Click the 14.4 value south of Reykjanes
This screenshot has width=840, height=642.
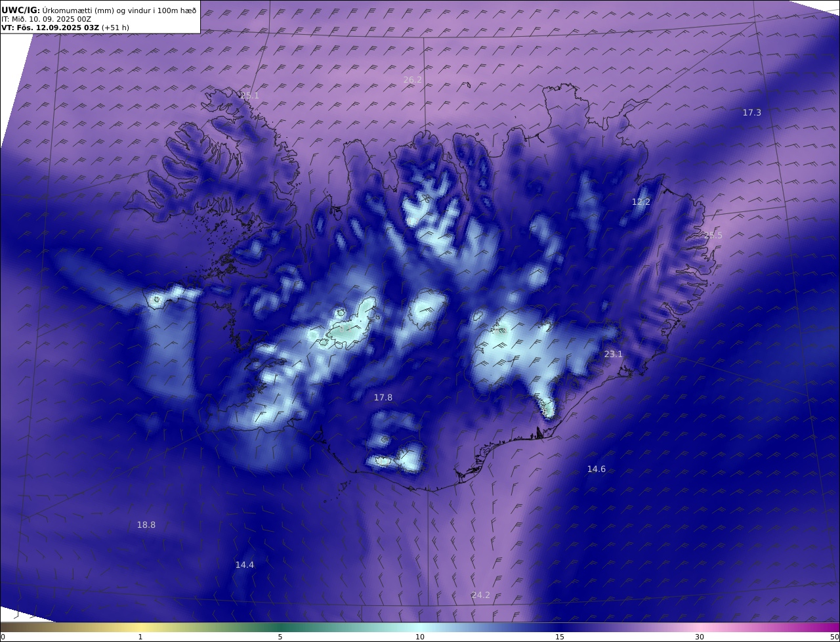[245, 565]
